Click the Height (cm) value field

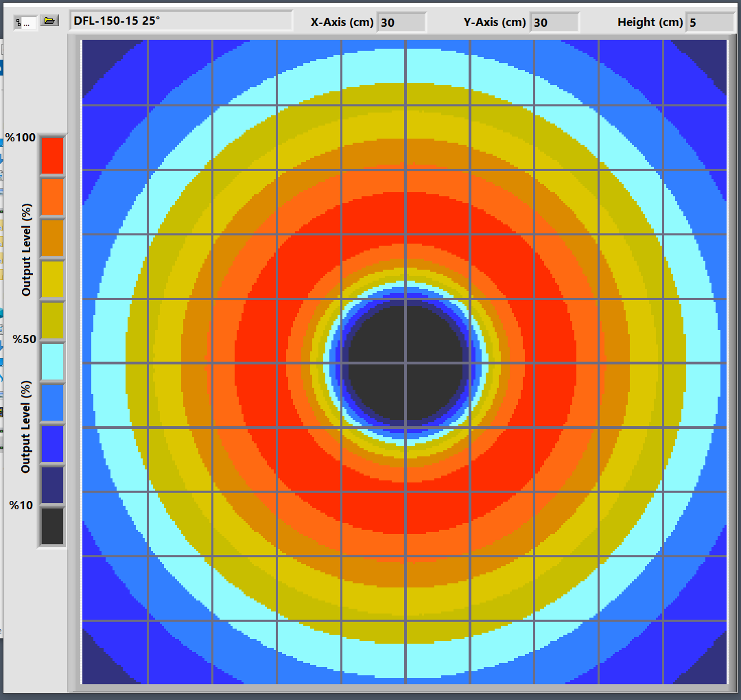(710, 23)
